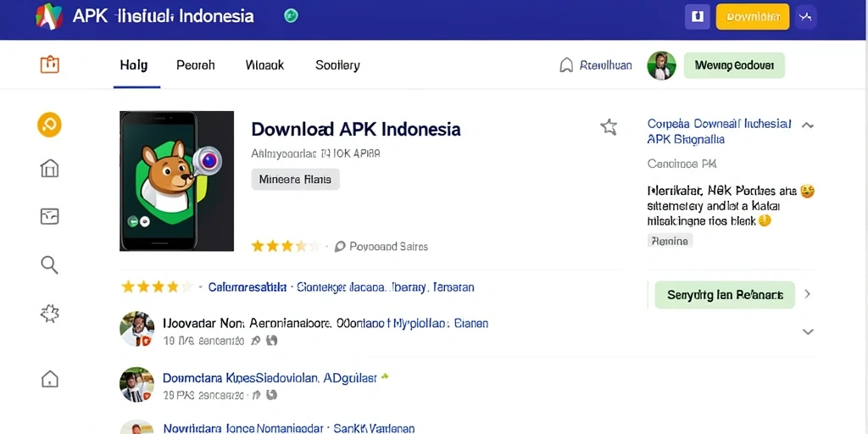This screenshot has height=434, width=868.
Task: Collapse the Corpeaa Downealf section chevron
Action: (808, 125)
